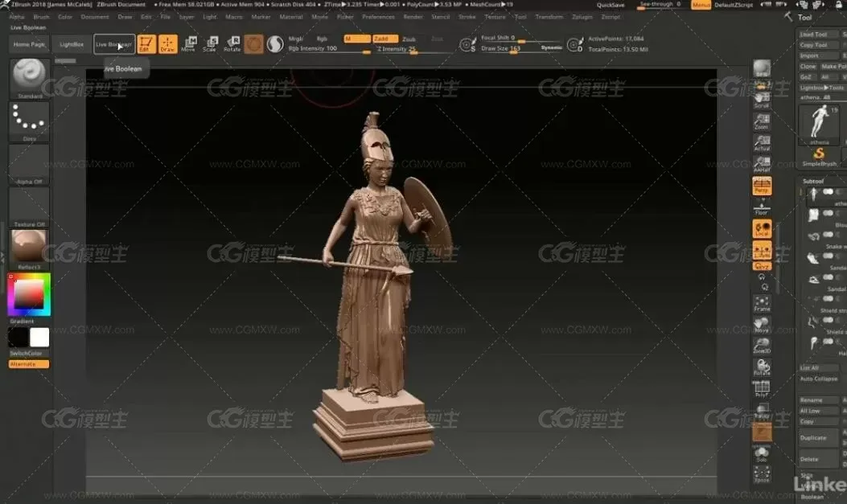Click the Zoom3D icon

point(762,346)
